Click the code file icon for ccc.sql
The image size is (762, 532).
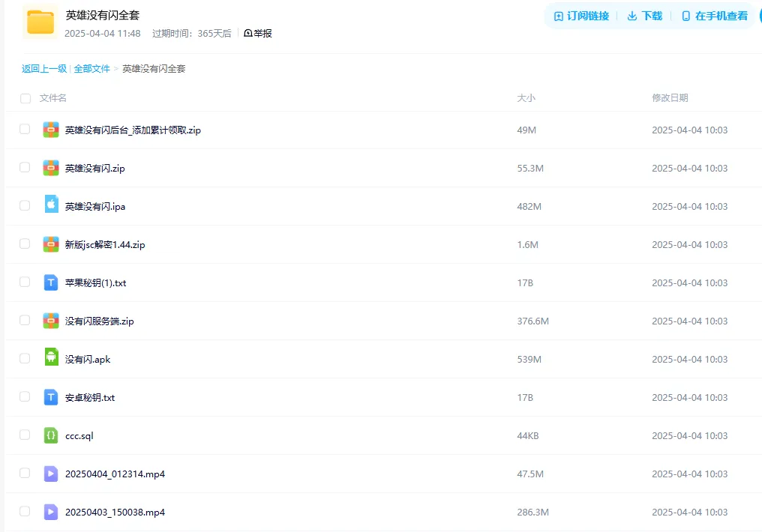click(x=51, y=435)
